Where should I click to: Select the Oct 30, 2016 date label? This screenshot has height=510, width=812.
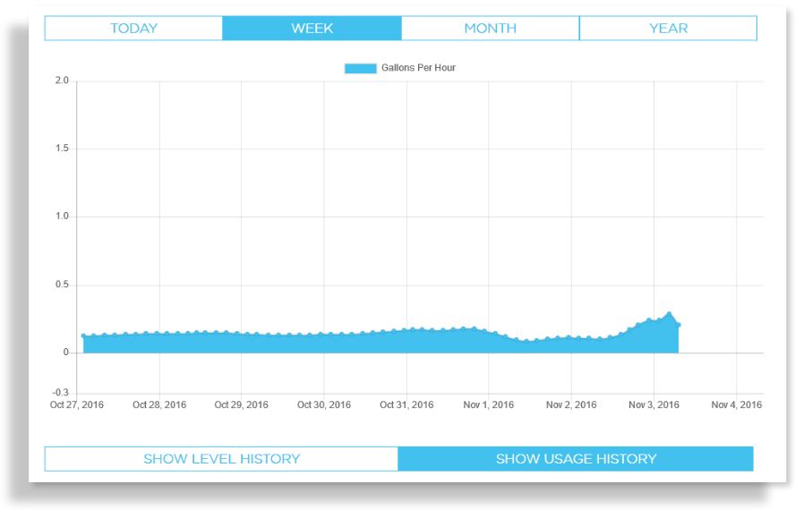(x=324, y=405)
